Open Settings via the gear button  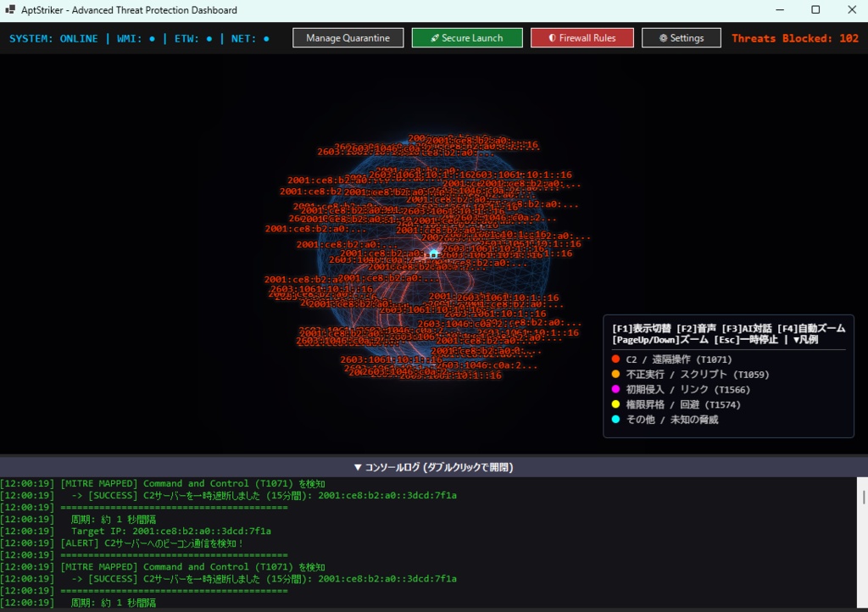coord(681,37)
